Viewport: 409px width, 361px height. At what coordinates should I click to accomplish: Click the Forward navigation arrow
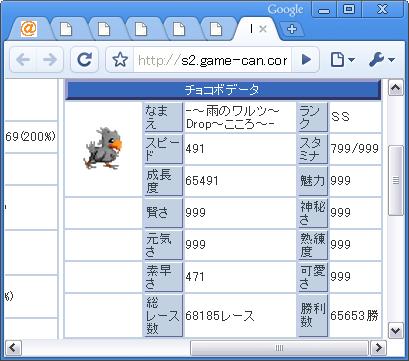[50, 60]
